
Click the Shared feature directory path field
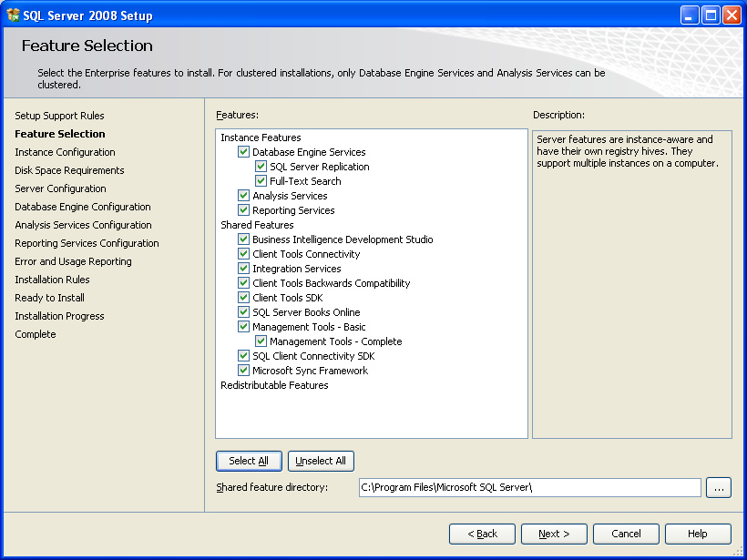point(530,488)
